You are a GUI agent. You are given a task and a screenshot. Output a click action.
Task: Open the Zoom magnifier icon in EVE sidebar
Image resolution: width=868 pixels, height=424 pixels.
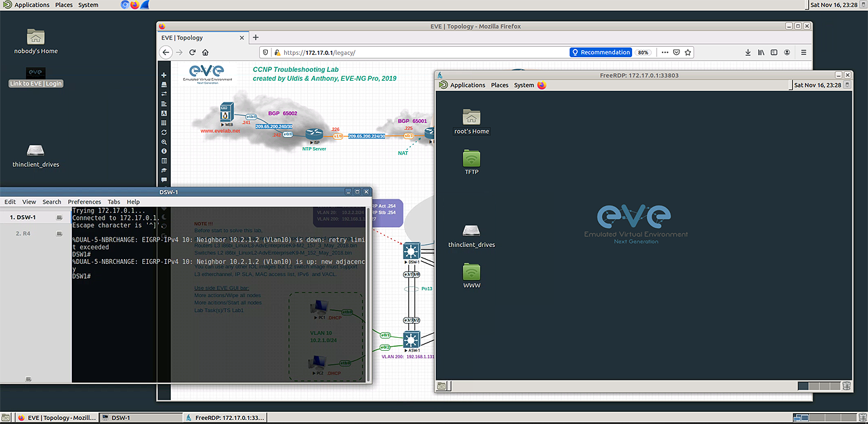click(x=164, y=142)
